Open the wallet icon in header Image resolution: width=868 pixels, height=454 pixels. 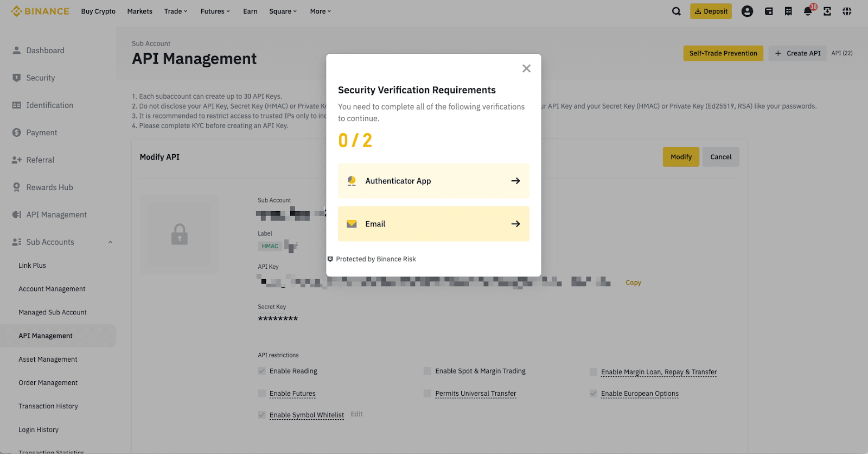pos(769,11)
